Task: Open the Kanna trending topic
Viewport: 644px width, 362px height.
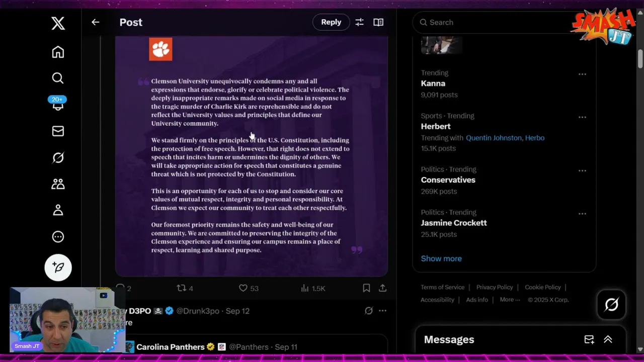Action: click(433, 83)
